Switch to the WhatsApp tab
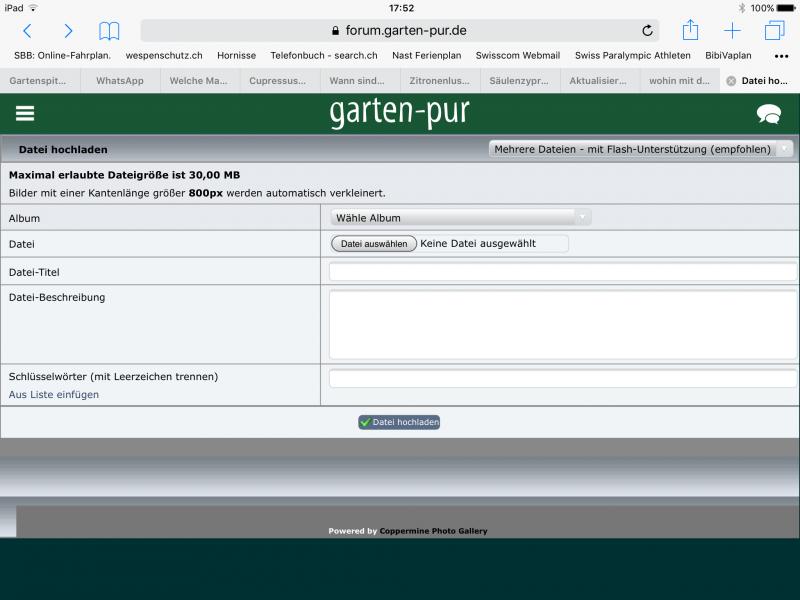This screenshot has width=800, height=600. 120,81
